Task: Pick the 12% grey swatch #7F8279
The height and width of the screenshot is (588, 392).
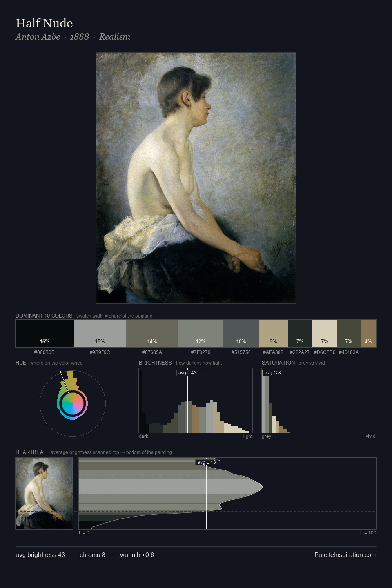Action: [201, 334]
